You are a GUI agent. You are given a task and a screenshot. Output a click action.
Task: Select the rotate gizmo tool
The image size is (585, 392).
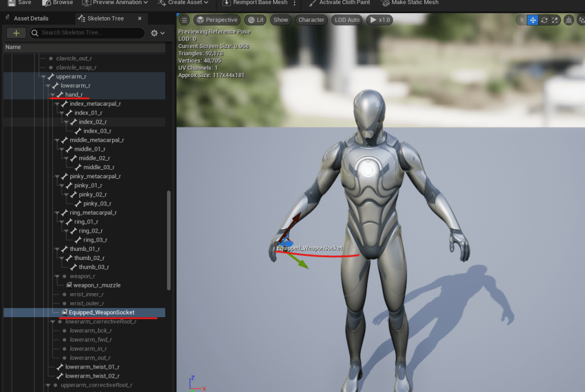[x=544, y=20]
